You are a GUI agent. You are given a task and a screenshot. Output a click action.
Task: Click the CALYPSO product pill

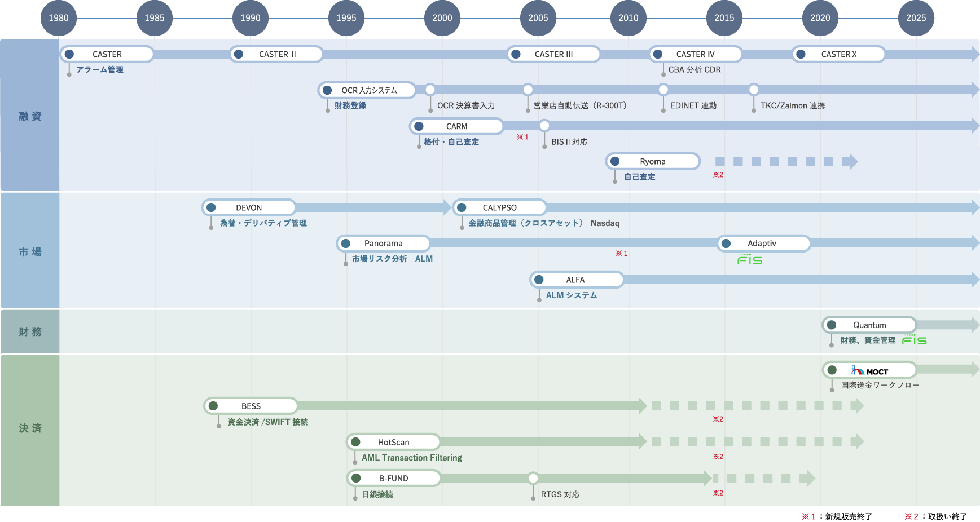tap(499, 207)
